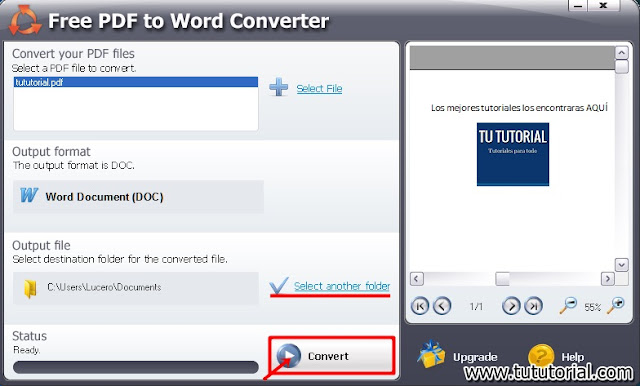
Task: Click the orange app logo in the title bar
Action: pyautogui.click(x=24, y=20)
